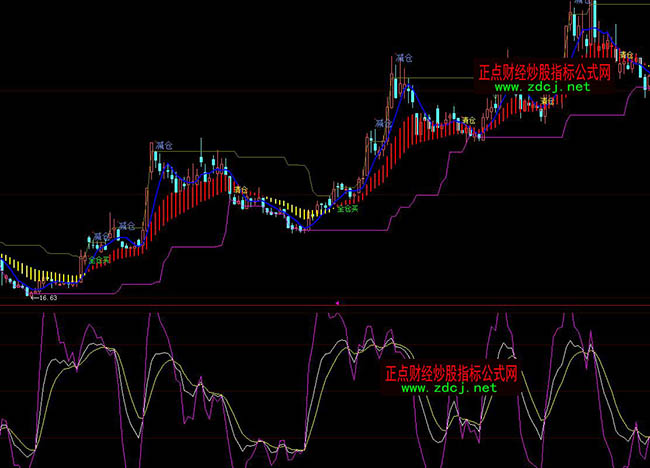Select the 清仓 marker below the upper www.zdcj.net
650x468 pixels.
[546, 98]
